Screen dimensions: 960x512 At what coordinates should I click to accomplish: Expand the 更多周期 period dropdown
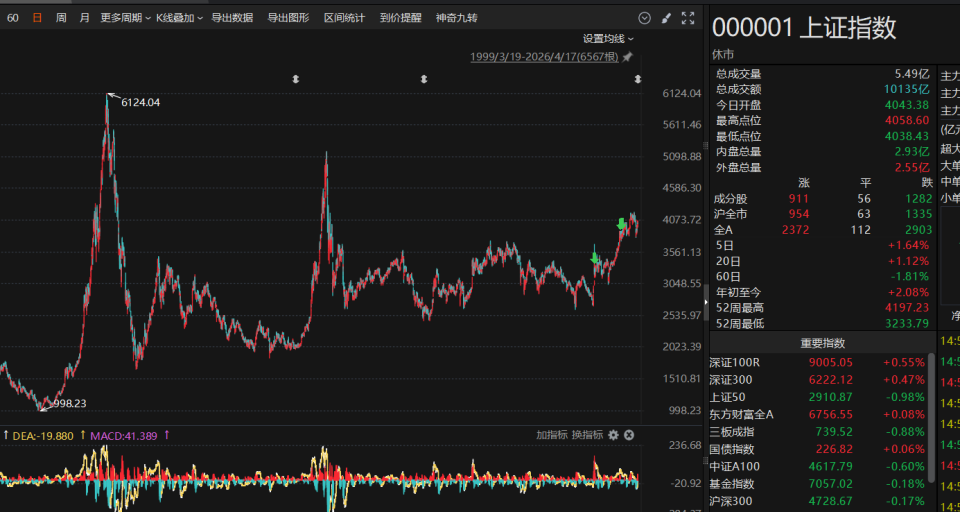coord(126,18)
